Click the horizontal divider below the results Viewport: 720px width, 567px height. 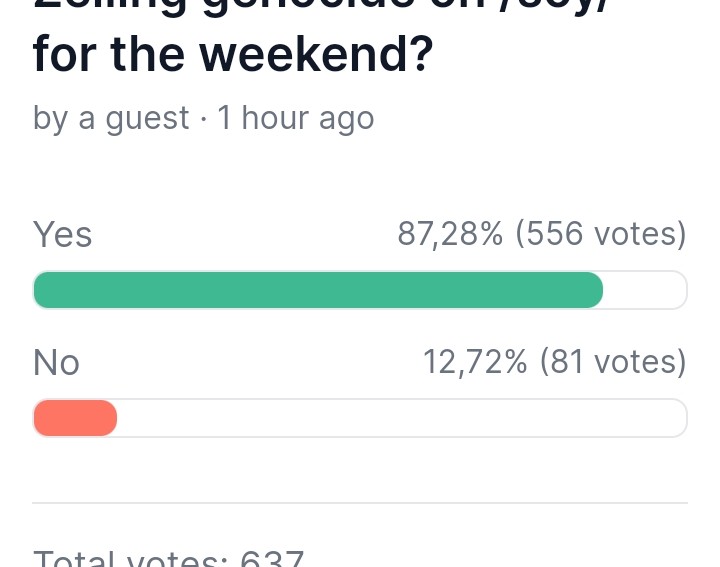point(360,503)
